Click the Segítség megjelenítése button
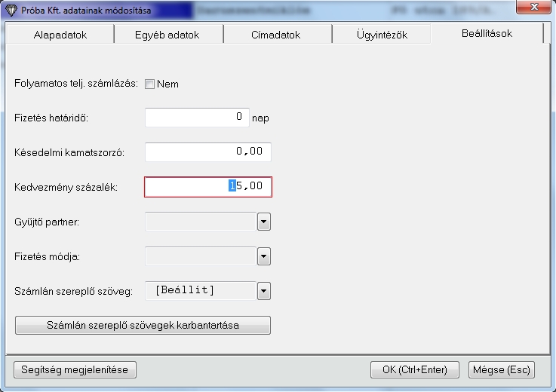556x392 pixels. [x=75, y=369]
